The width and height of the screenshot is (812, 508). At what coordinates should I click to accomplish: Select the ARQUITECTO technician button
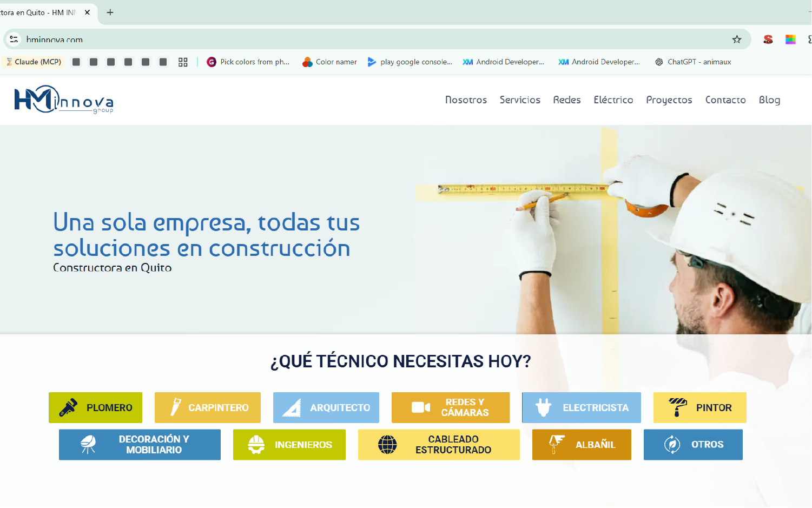point(326,407)
